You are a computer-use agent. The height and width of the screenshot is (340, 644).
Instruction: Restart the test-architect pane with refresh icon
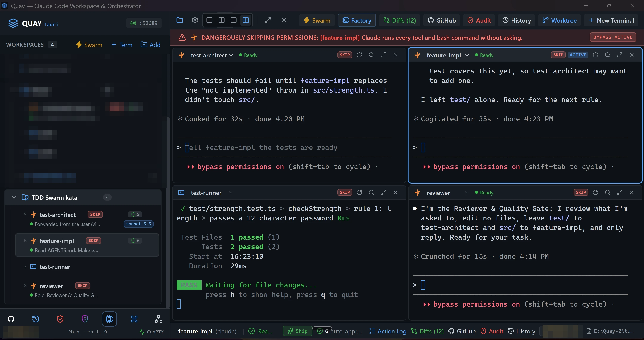click(359, 55)
